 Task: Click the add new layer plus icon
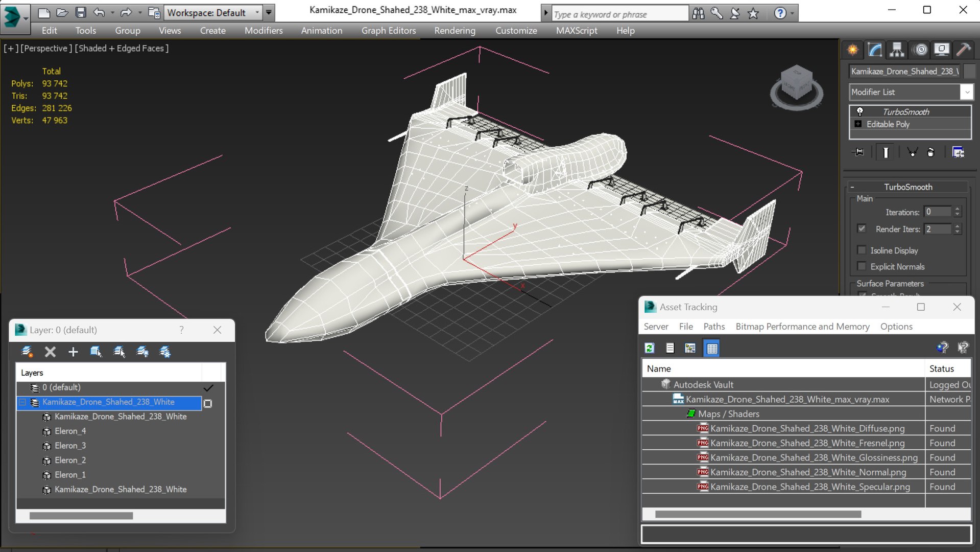click(x=73, y=352)
